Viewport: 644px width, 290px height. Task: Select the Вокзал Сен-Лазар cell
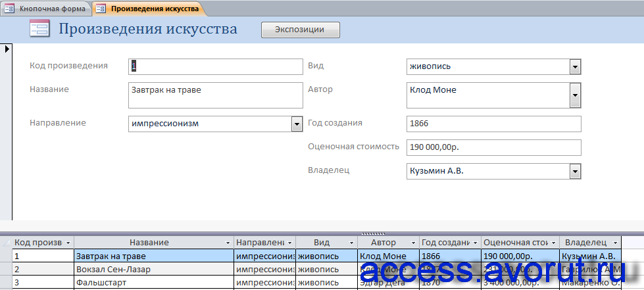(154, 270)
